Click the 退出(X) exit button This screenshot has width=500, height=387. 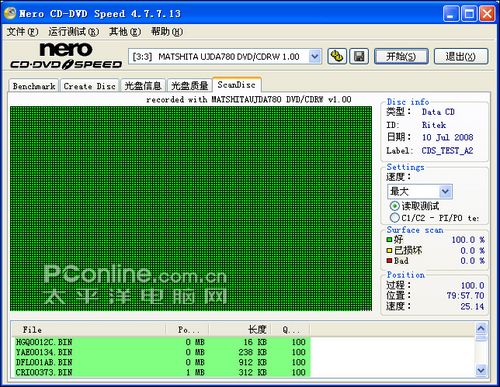(x=461, y=56)
